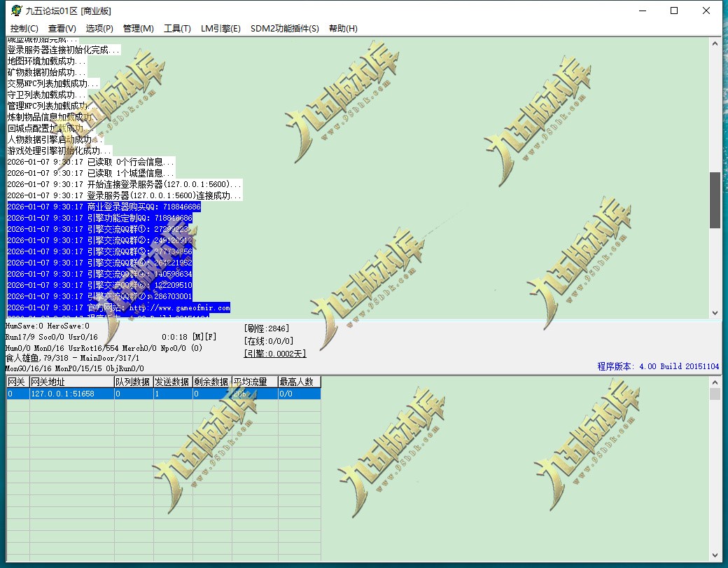Click the [引擎:0.0002天] underlined label

click(275, 354)
